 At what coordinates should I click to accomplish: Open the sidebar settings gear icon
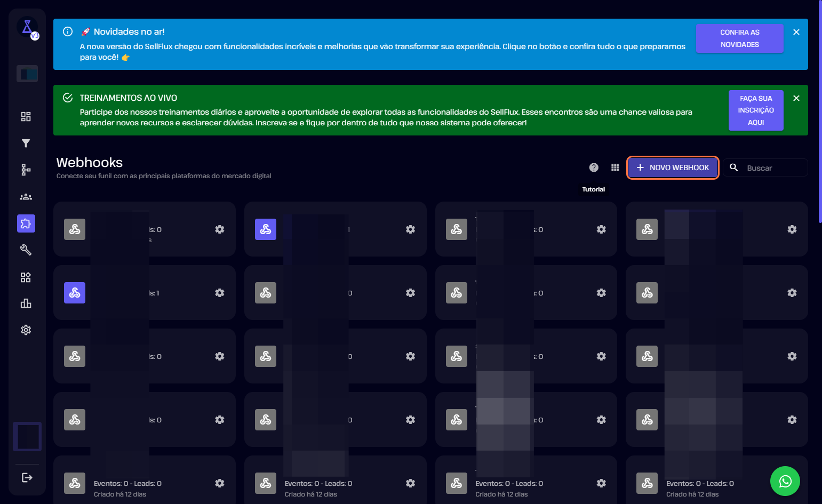26,330
